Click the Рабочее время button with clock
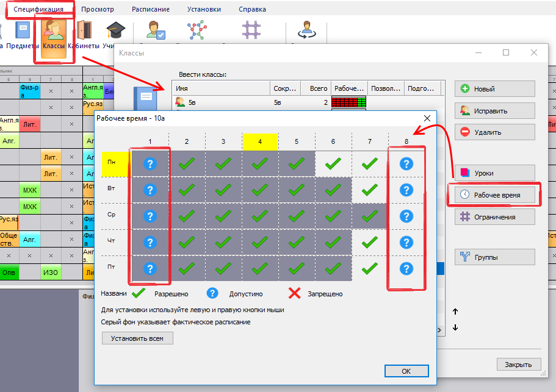The height and width of the screenshot is (392, 556). (x=495, y=195)
